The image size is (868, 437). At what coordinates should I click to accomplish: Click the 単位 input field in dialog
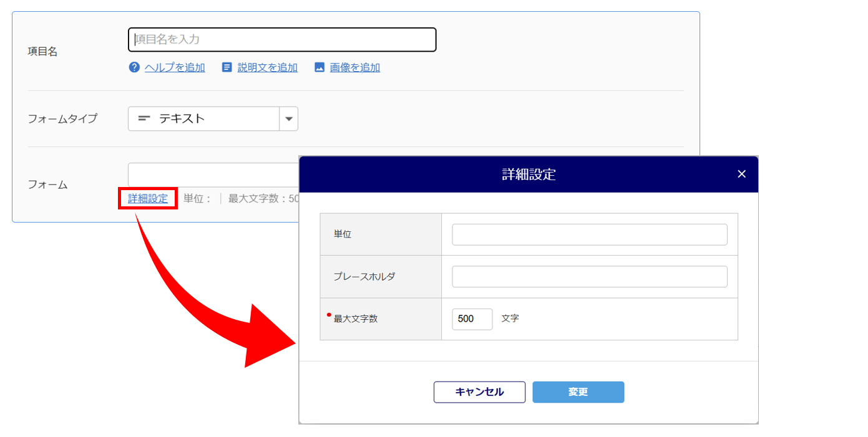590,234
